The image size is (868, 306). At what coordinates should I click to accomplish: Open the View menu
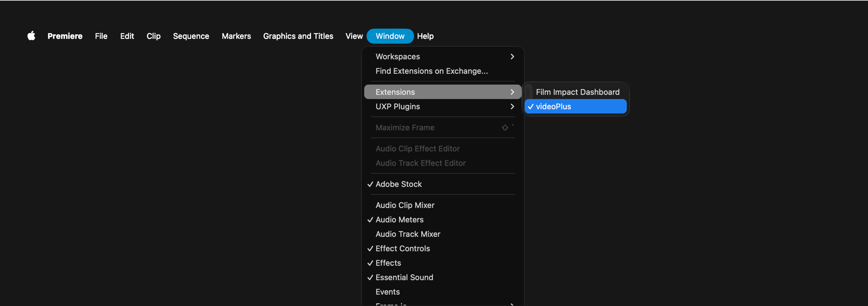click(354, 36)
